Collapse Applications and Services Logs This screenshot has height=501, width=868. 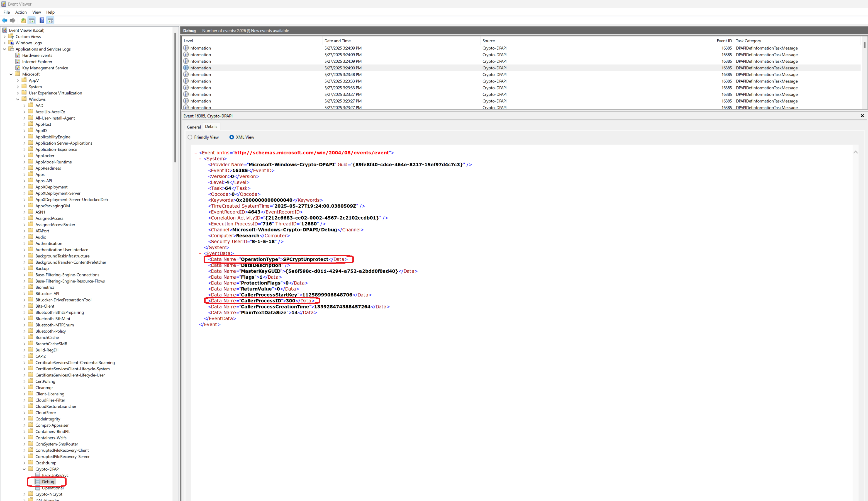point(4,49)
